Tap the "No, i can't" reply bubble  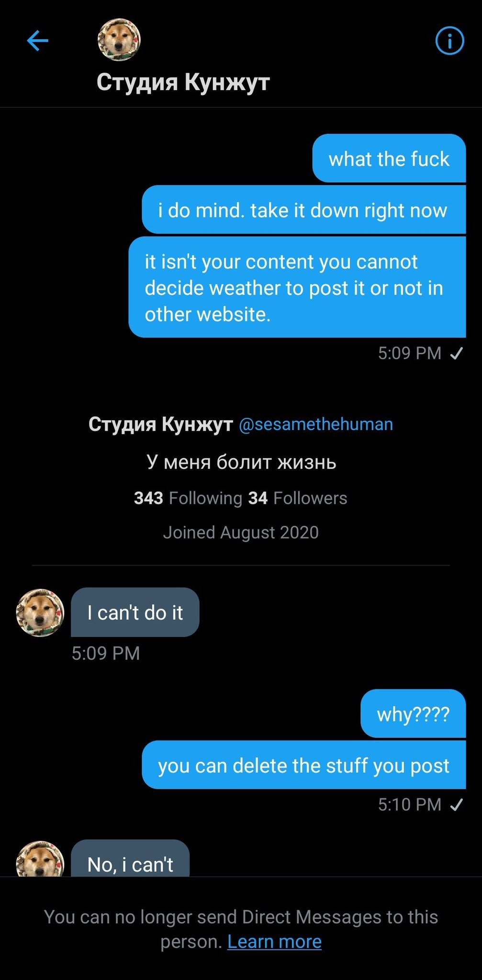[130, 861]
